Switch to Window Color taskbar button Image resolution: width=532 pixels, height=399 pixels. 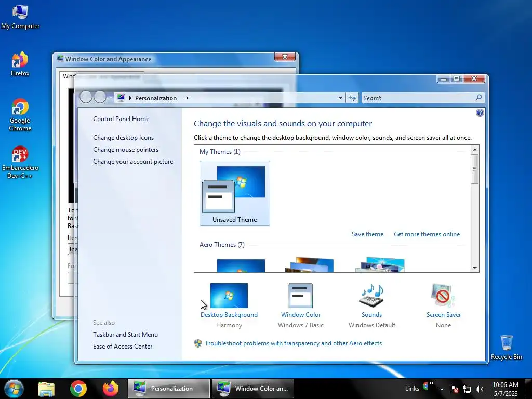(x=253, y=389)
